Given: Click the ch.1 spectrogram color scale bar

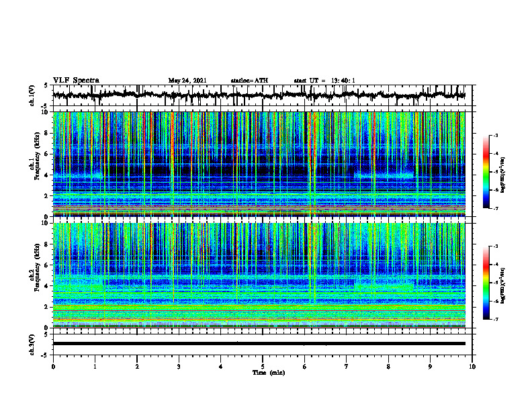Looking at the screenshot, I should [x=486, y=172].
